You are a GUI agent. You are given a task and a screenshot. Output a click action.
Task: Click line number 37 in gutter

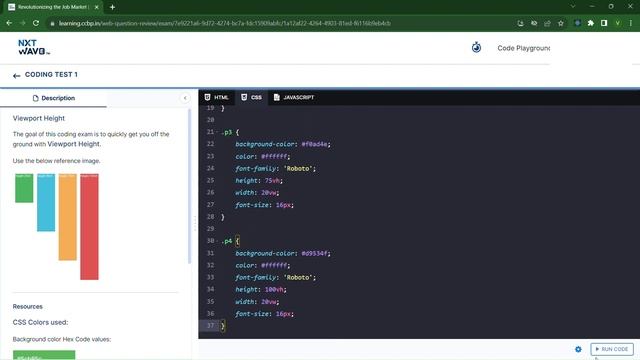(x=210, y=326)
